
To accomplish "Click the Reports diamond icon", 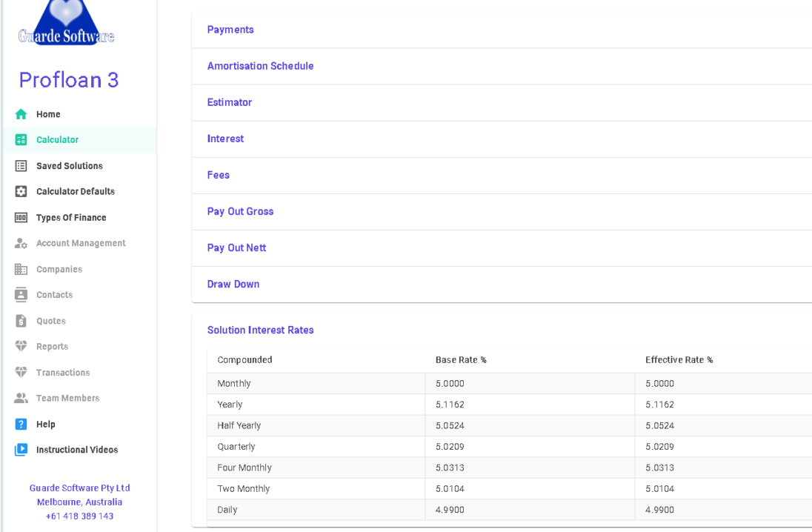I will [21, 346].
